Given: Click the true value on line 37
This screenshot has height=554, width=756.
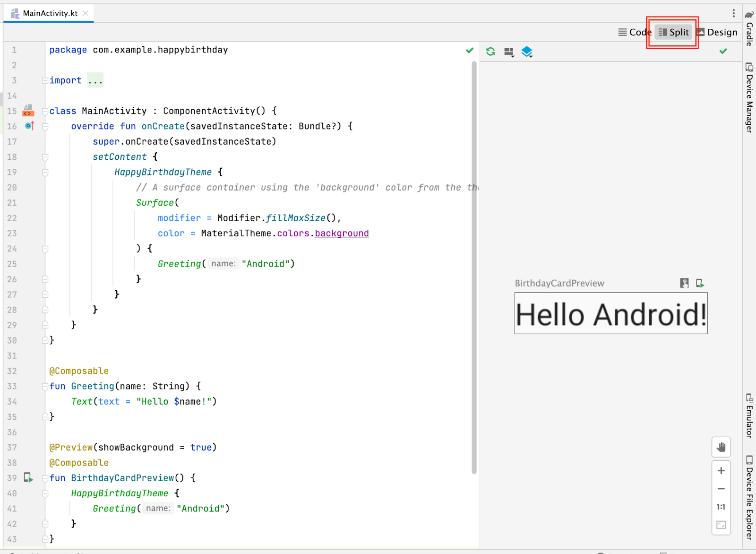Looking at the screenshot, I should (x=201, y=447).
